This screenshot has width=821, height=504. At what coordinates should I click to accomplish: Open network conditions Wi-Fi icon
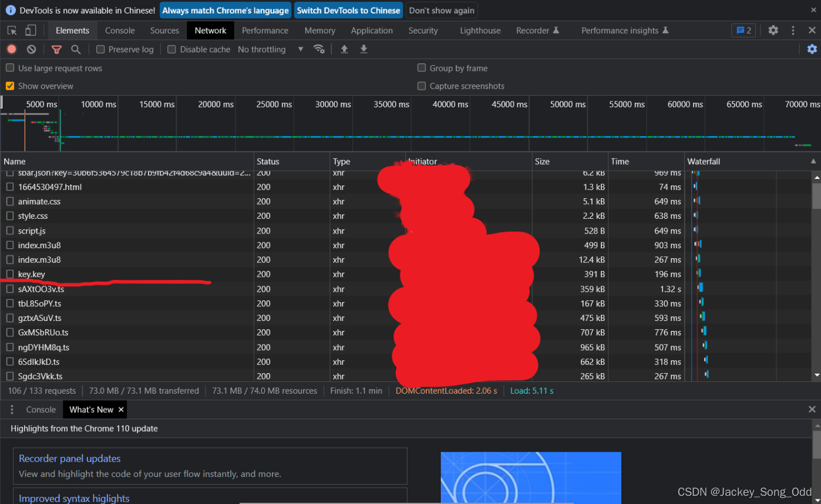319,49
